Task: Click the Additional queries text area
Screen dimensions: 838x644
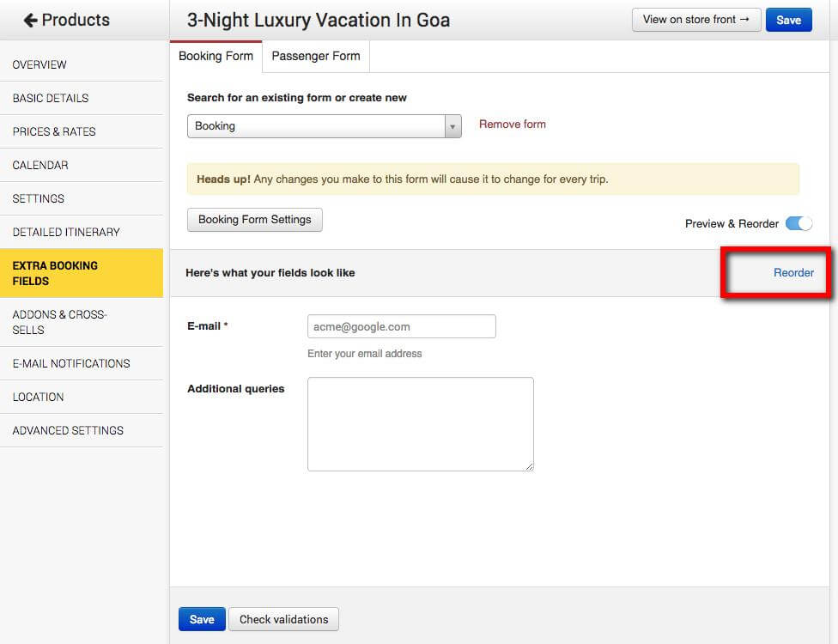Action: 420,423
